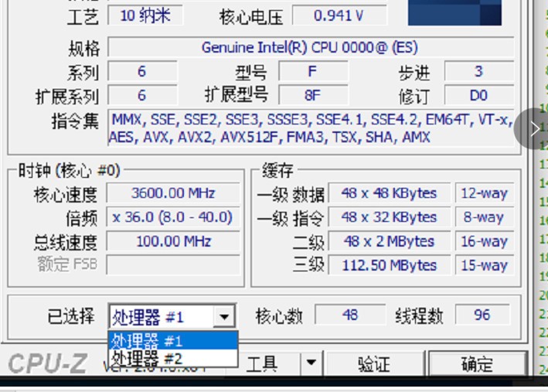Click the 三级 cache value 112.50 MBytes
The image size is (548, 392).
pyautogui.click(x=389, y=265)
